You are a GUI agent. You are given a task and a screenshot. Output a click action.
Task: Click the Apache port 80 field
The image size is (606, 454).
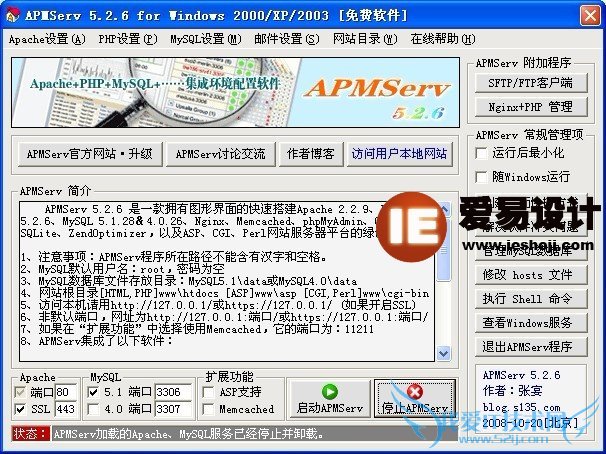click(66, 393)
